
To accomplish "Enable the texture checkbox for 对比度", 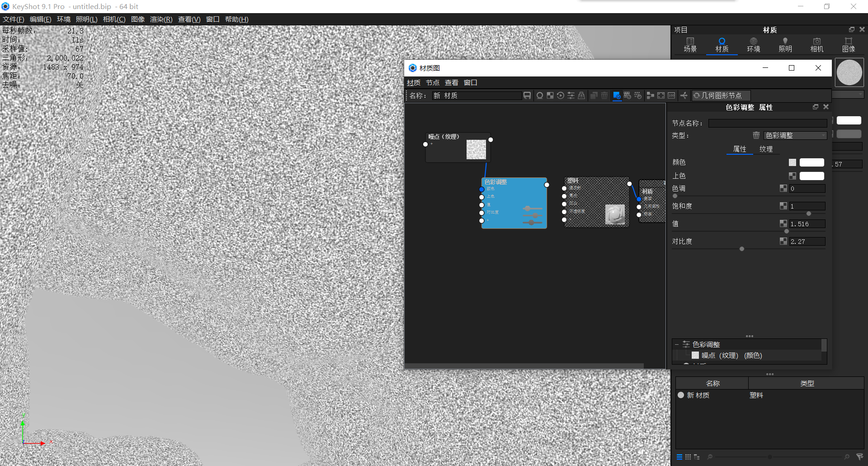I will coord(783,241).
